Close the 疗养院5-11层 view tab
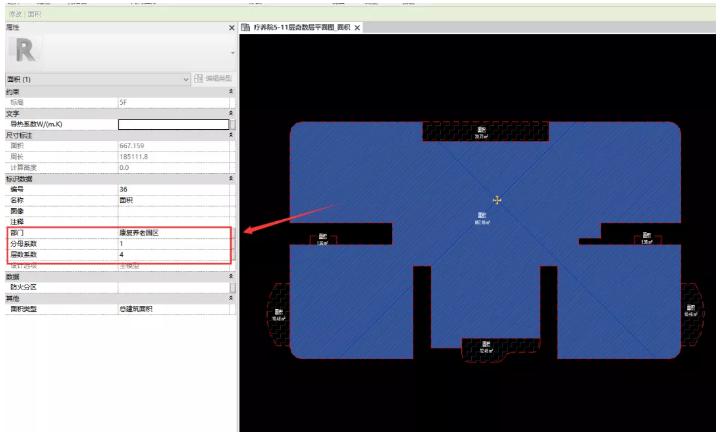Viewport: 721px width, 437px height. point(357,28)
